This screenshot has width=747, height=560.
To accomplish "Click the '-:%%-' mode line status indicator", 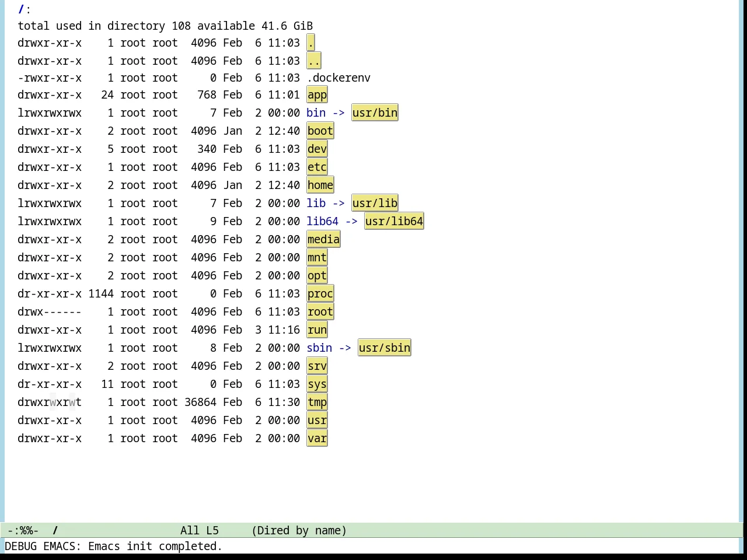I will (x=23, y=530).
